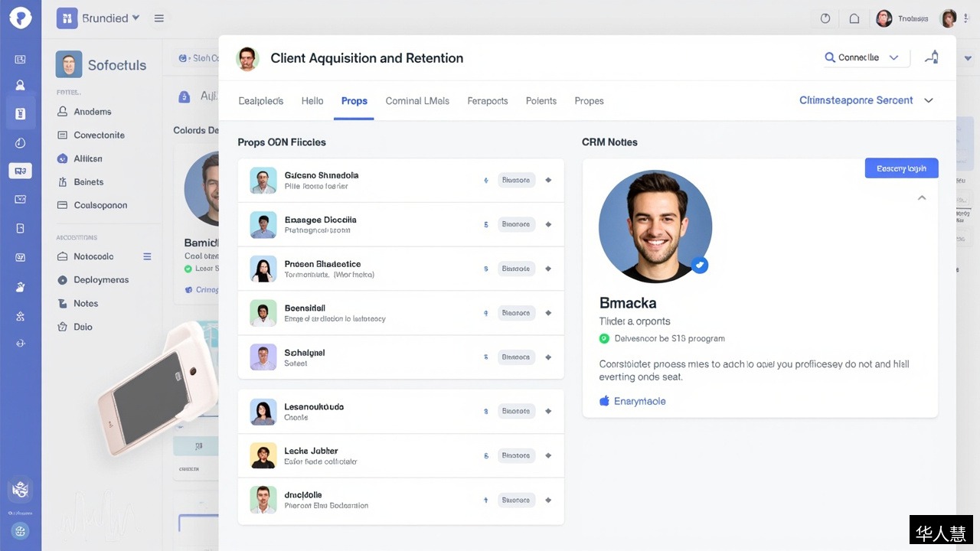This screenshot has width=980, height=551.
Task: Open the Brundied dropdown in the header
Action: (x=100, y=18)
